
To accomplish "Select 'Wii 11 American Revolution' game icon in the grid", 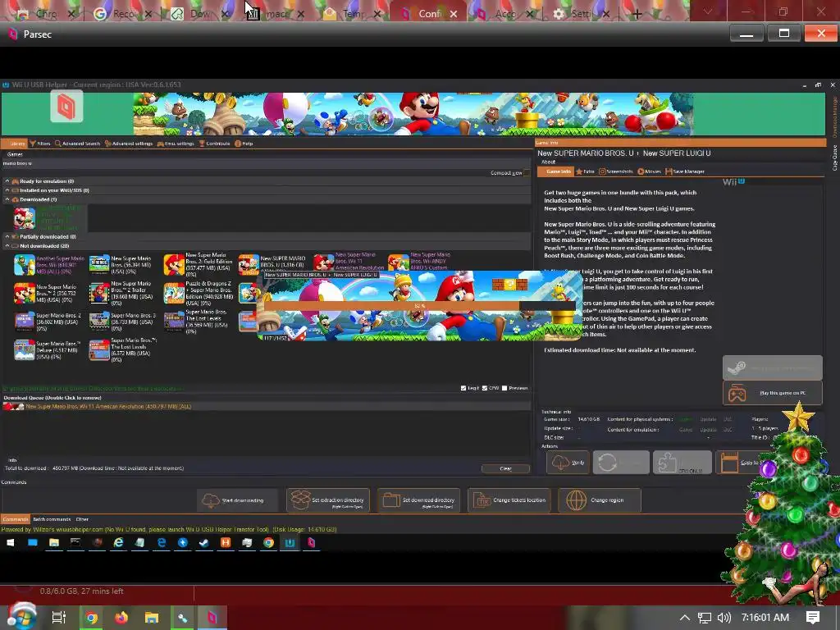I will (x=323, y=263).
